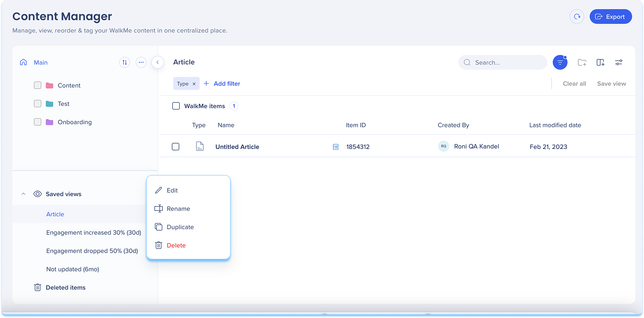Click the Roni QA Kandel name

coord(477,146)
